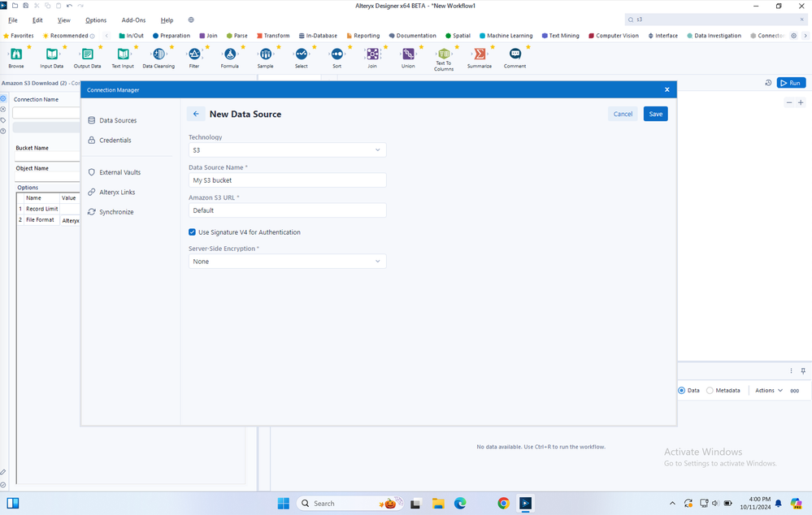Switch to the Preparation tool category
The height and width of the screenshot is (515, 812).
(x=172, y=36)
